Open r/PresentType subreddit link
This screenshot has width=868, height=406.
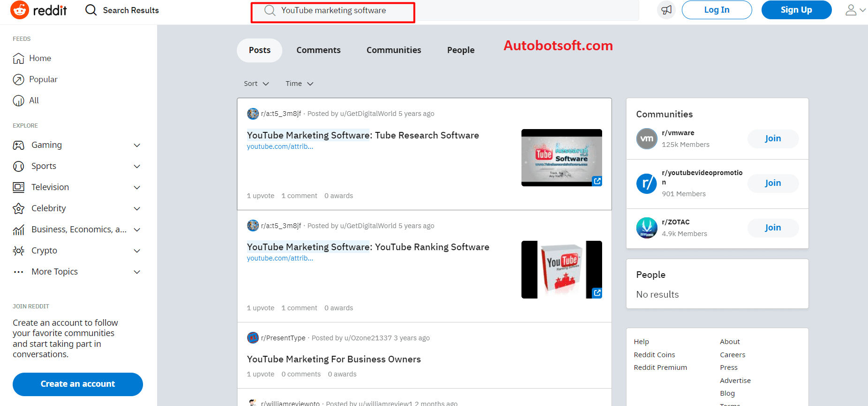click(x=283, y=338)
